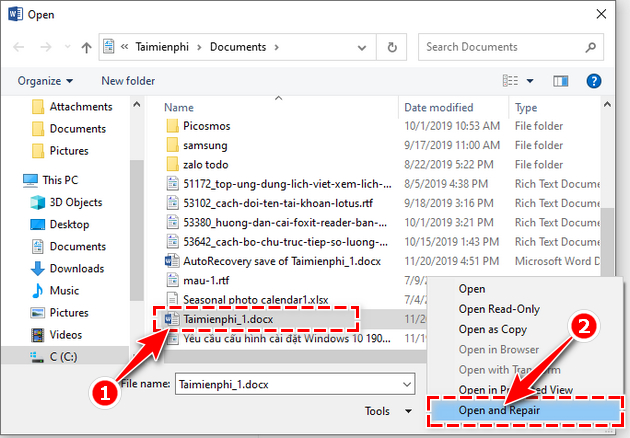Click Word icon of AutoRecovery file

tap(172, 261)
